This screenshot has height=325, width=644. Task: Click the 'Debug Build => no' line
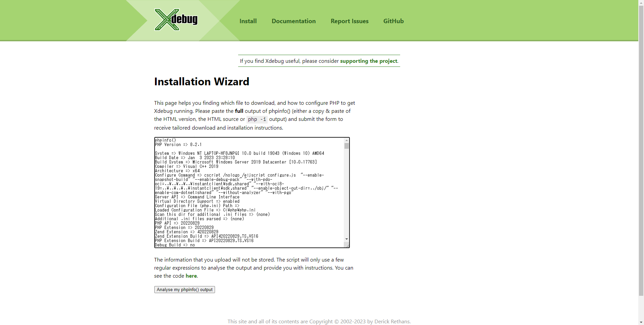point(175,245)
